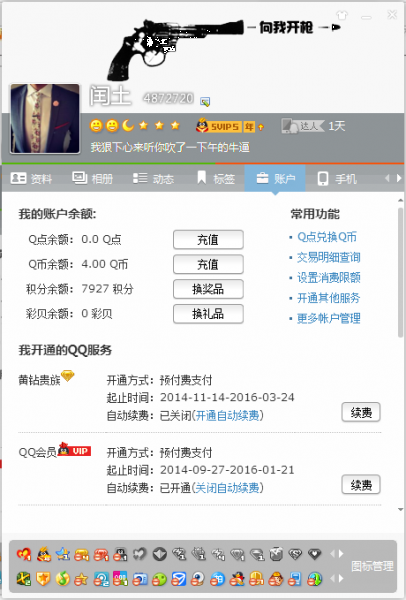Image resolution: width=406 pixels, height=600 pixels.
Task: Click the green 七 game icon in tray
Action: [x=24, y=579]
